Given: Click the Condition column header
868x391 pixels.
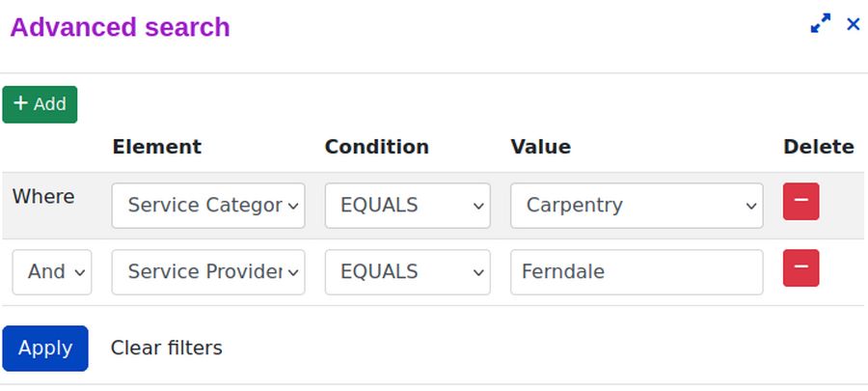Looking at the screenshot, I should tap(377, 147).
